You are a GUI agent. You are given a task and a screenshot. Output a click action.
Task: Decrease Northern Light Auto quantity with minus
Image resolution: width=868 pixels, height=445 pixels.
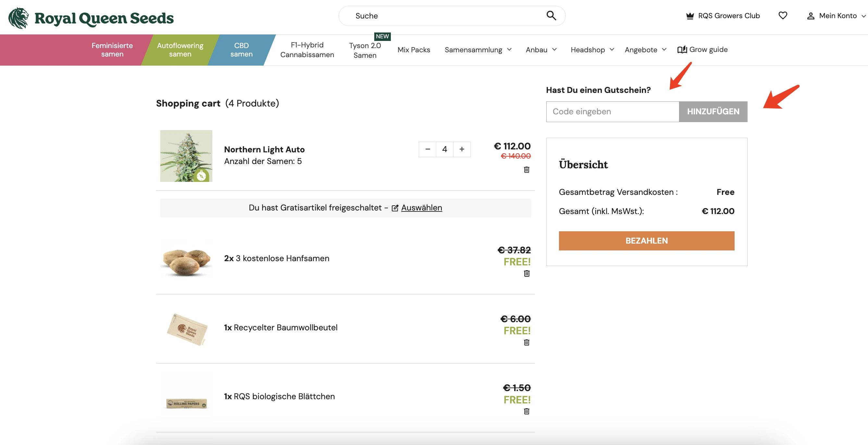pos(428,149)
